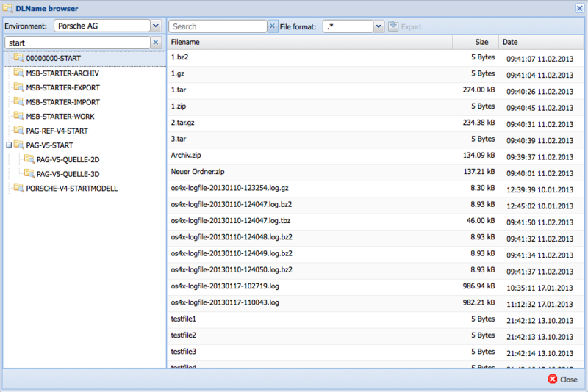Click the Export icon in the toolbar
588x392 pixels.
393,26
